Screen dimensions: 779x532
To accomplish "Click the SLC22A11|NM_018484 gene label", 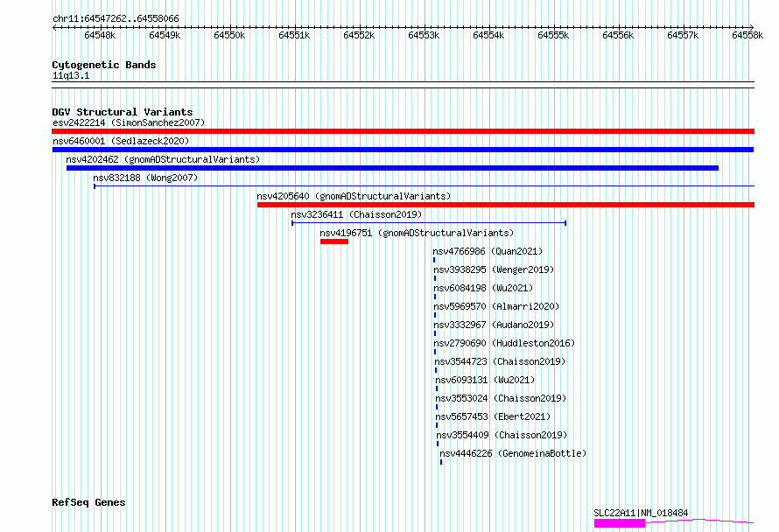I will pos(641,513).
